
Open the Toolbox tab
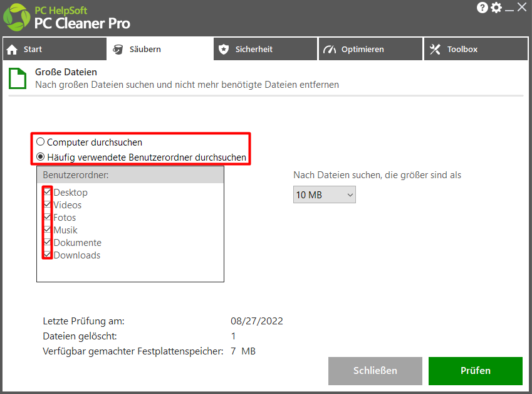click(476, 49)
